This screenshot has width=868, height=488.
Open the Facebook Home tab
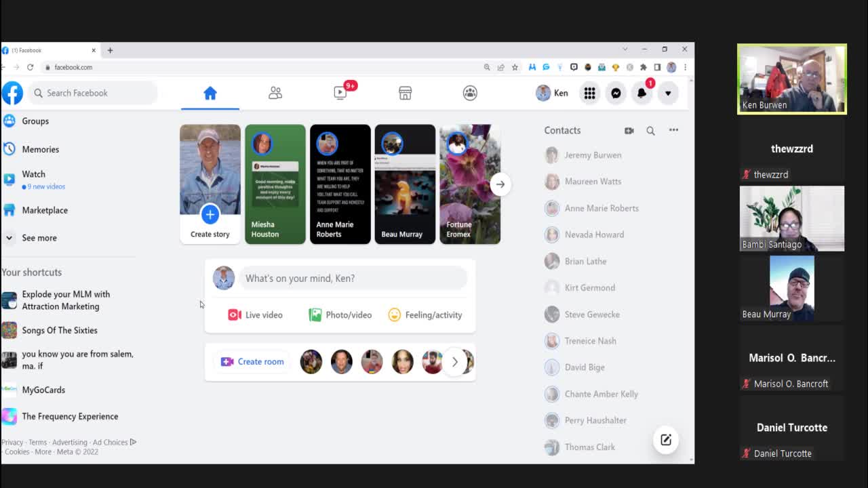tap(210, 93)
